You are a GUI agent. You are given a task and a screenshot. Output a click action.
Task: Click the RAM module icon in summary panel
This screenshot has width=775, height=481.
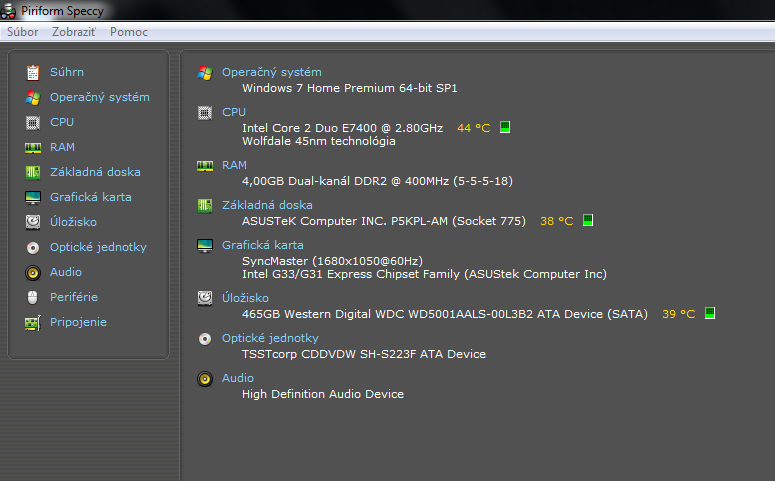(x=205, y=166)
